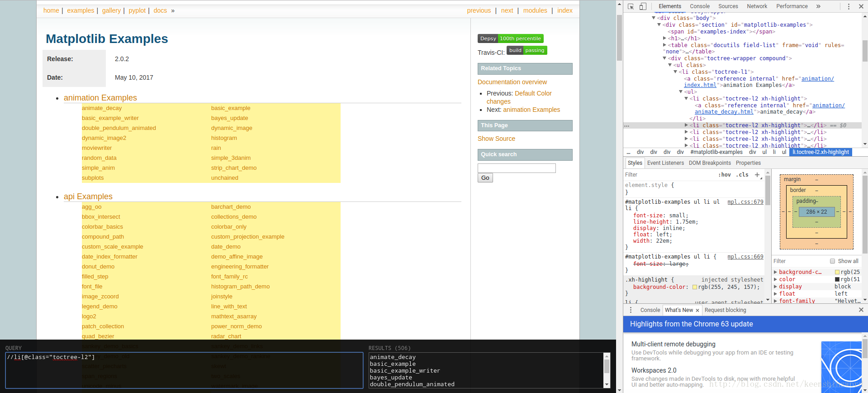The width and height of the screenshot is (868, 393).
Task: Collapse the div class="body" node
Action: (654, 18)
